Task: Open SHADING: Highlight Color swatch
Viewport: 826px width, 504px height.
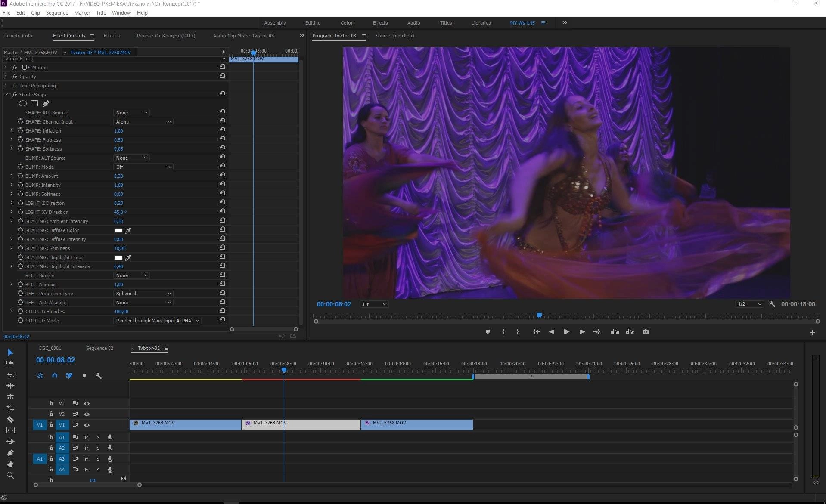Action: pyautogui.click(x=118, y=257)
